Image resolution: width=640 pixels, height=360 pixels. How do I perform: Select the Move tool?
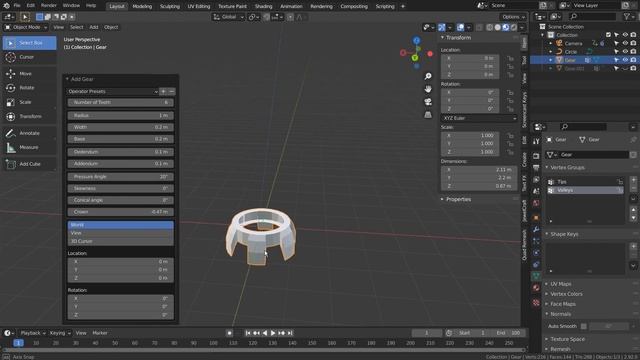tap(29, 73)
